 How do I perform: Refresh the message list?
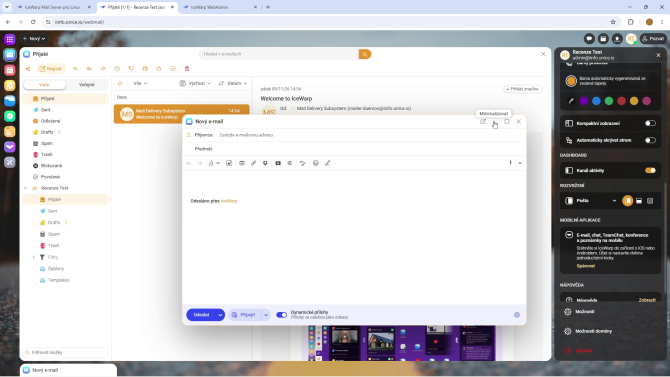coord(120,83)
